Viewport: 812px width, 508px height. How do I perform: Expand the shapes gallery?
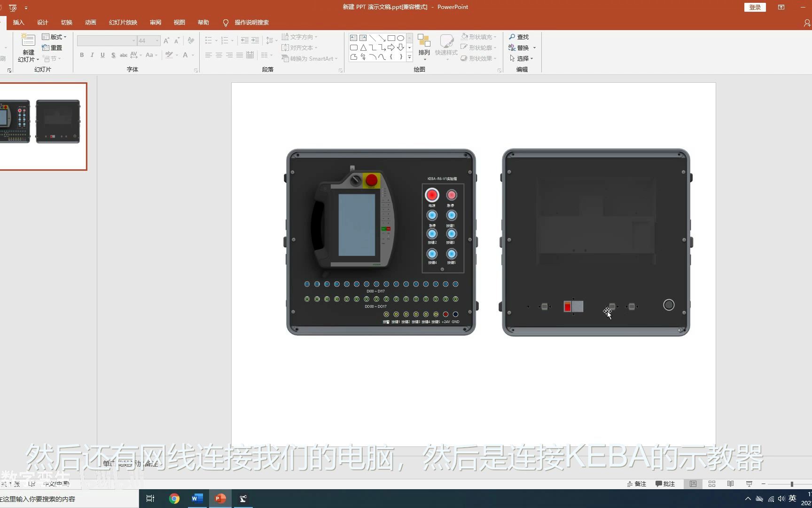[409, 57]
